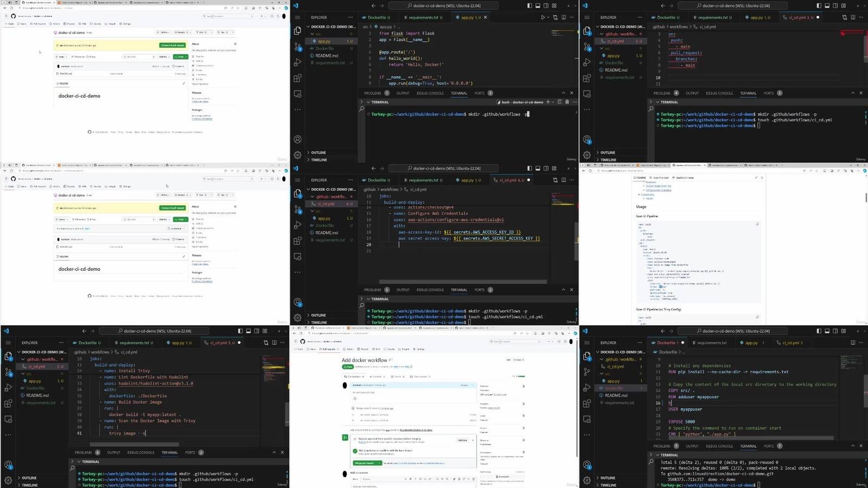Open the launch profile dropdown beside the terminal plus icon
868x488 pixels.
(553, 102)
